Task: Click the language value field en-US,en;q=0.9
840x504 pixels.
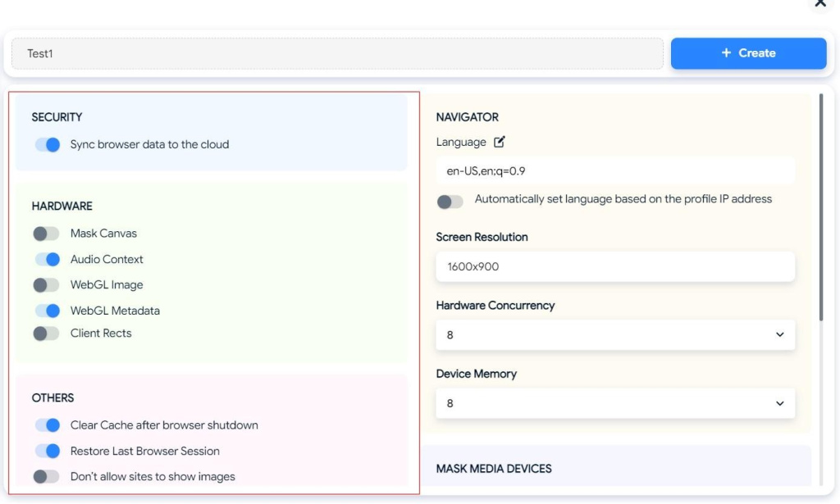Action: point(615,171)
